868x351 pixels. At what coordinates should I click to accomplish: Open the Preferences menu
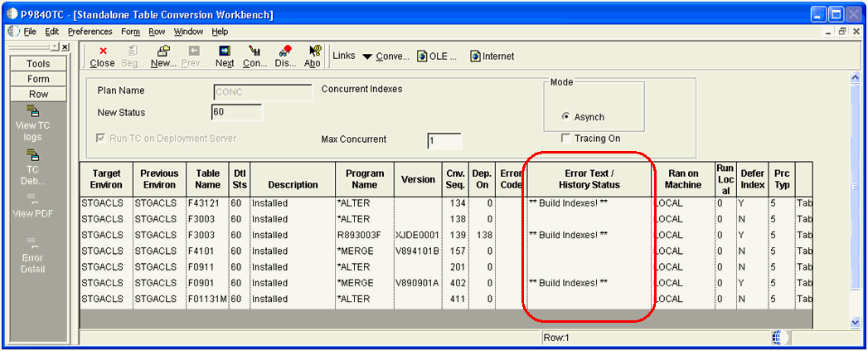(x=90, y=32)
